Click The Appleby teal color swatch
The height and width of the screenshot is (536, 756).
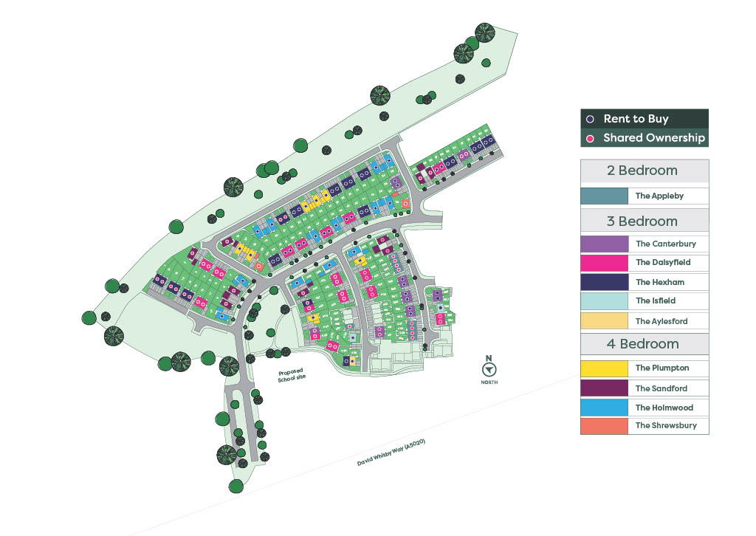[x=604, y=196]
